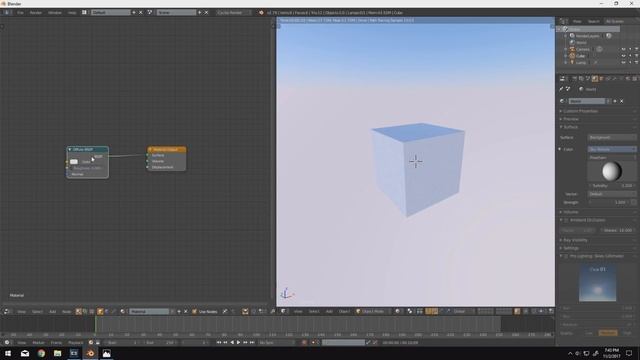Click the sky preset preview thumbnail

pyautogui.click(x=598, y=283)
